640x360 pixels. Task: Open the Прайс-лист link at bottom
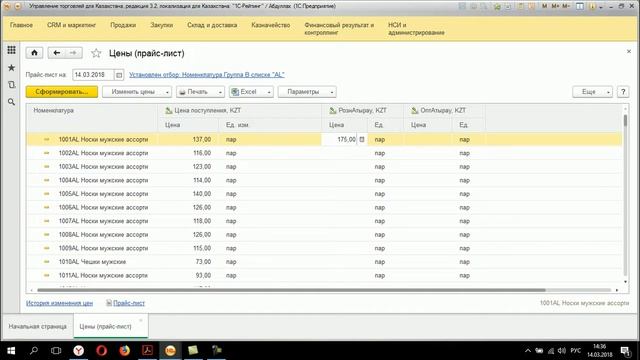129,303
